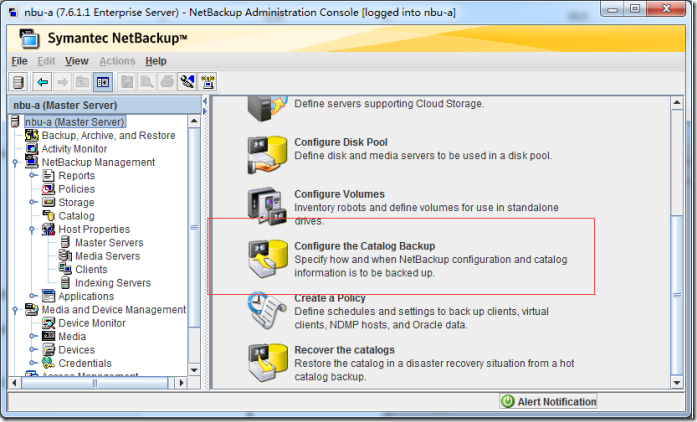Click the tree panel scroll-up arrow
The image size is (697, 422).
click(194, 121)
